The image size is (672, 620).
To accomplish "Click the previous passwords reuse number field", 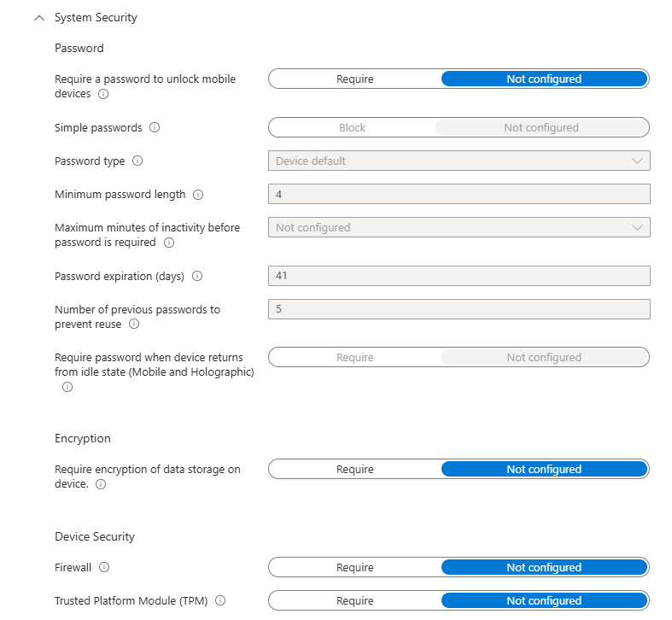I will pyautogui.click(x=459, y=309).
